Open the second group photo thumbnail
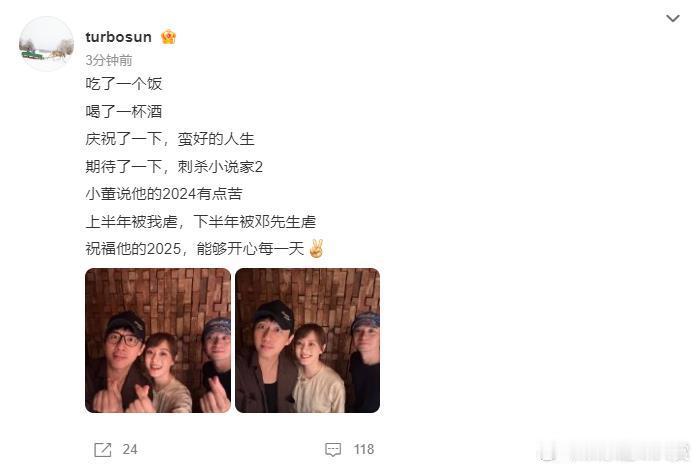Image resolution: width=698 pixels, height=469 pixels. 308,340
